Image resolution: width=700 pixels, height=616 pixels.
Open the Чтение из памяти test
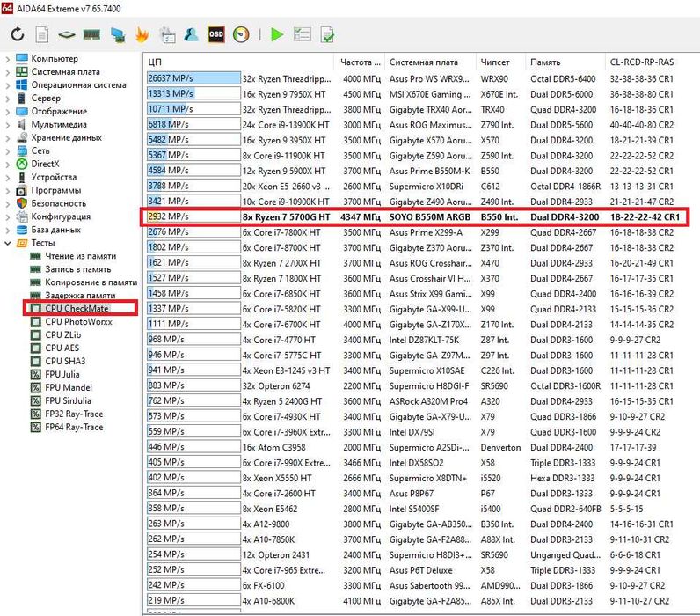(80, 256)
